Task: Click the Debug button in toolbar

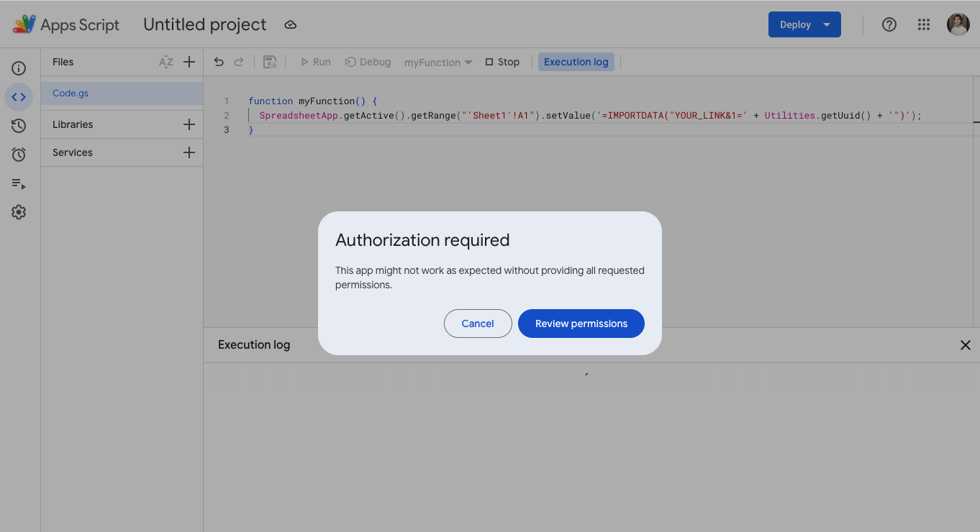Action: click(x=368, y=62)
